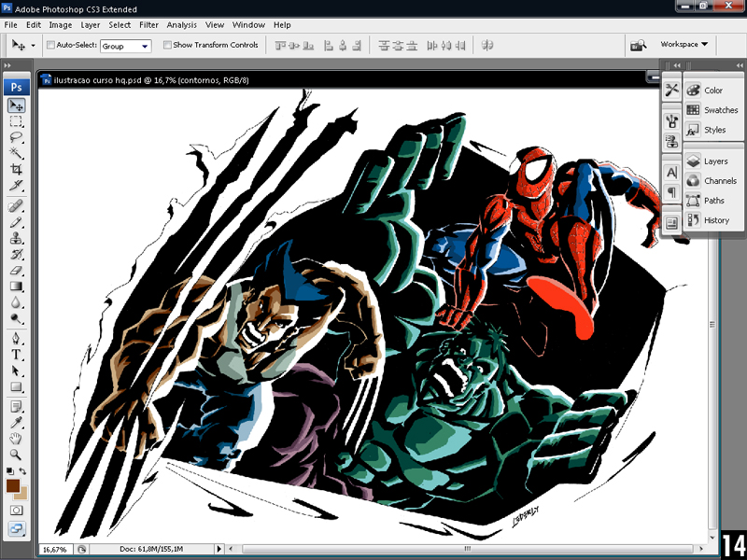The width and height of the screenshot is (747, 560).
Task: Open the Brushes panel icon
Action: tap(670, 121)
